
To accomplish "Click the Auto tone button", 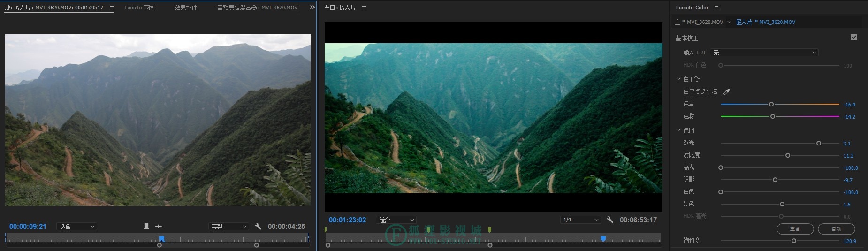I will pos(837,229).
